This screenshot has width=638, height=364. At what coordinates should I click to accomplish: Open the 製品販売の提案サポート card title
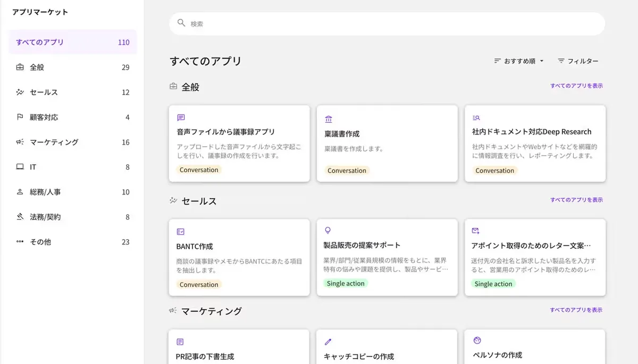362,245
